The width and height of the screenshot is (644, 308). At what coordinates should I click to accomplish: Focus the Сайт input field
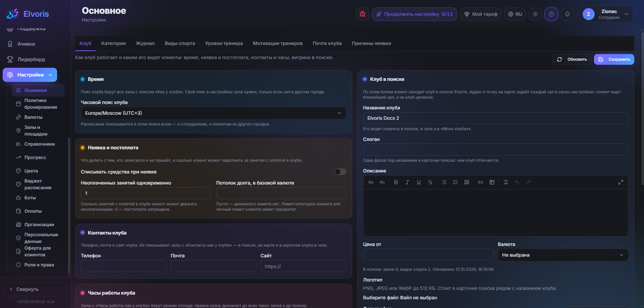click(303, 266)
